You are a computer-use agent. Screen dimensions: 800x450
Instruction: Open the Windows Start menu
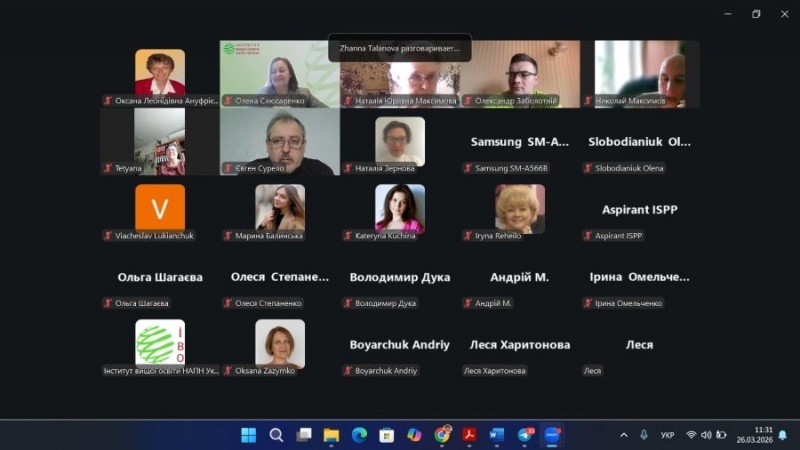click(249, 435)
